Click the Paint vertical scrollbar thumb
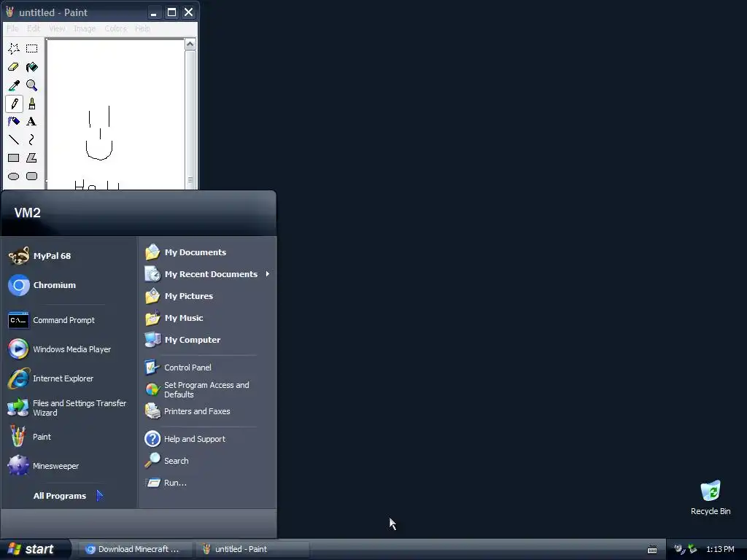This screenshot has width=747, height=560. [x=190, y=120]
